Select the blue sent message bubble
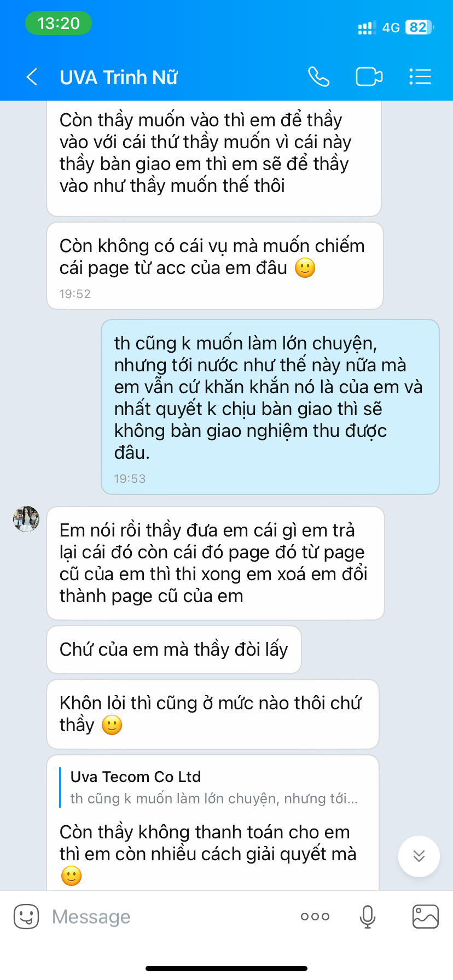 coord(270,407)
